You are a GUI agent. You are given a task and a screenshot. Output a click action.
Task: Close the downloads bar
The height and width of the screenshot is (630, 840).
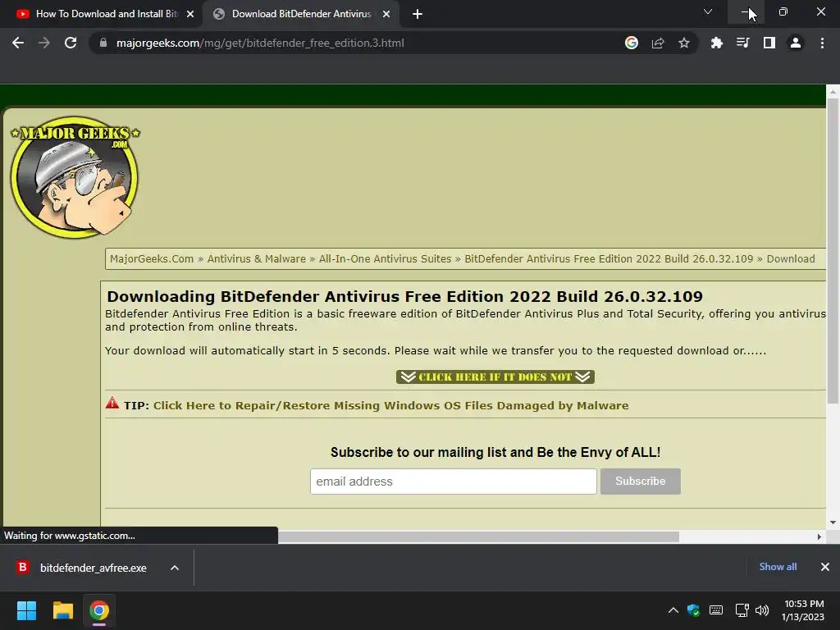[825, 567]
